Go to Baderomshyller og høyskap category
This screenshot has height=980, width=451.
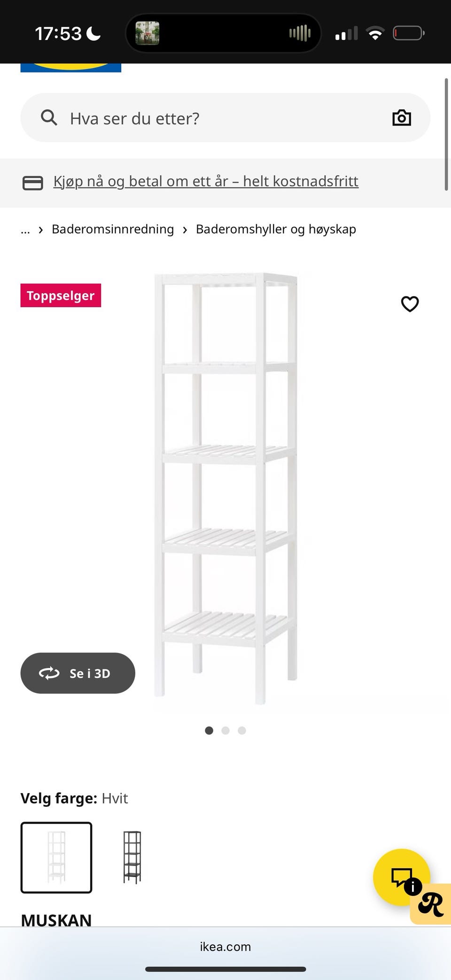276,229
